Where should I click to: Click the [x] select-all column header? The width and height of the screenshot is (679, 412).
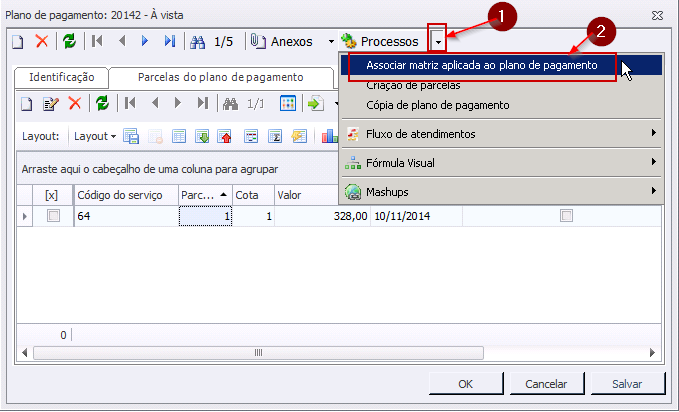click(52, 196)
